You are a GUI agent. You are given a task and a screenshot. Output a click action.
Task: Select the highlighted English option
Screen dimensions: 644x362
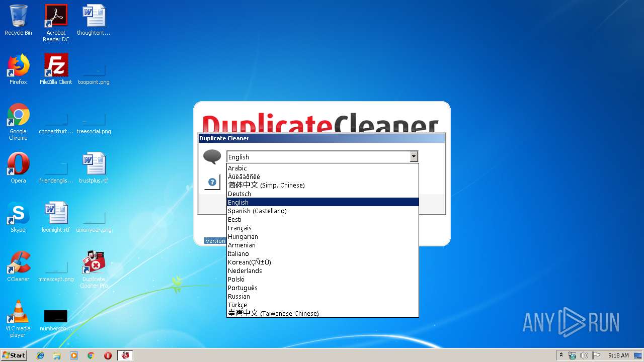tap(323, 202)
